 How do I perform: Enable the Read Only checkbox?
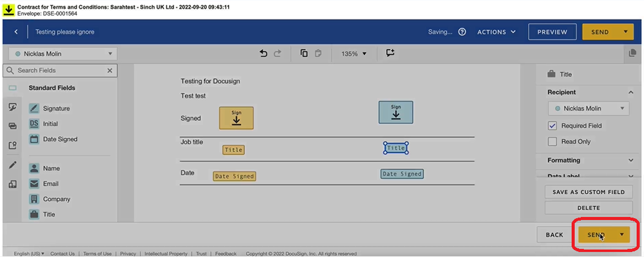pyautogui.click(x=552, y=141)
